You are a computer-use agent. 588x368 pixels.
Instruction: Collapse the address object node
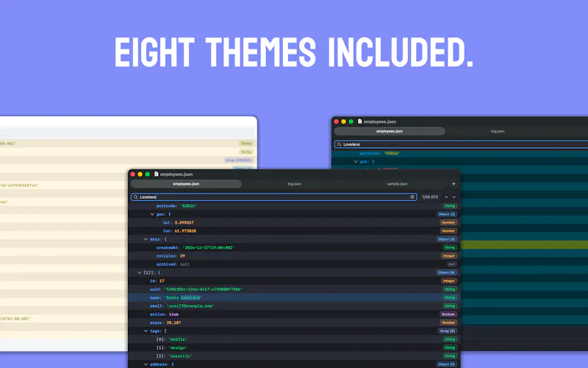click(x=146, y=364)
